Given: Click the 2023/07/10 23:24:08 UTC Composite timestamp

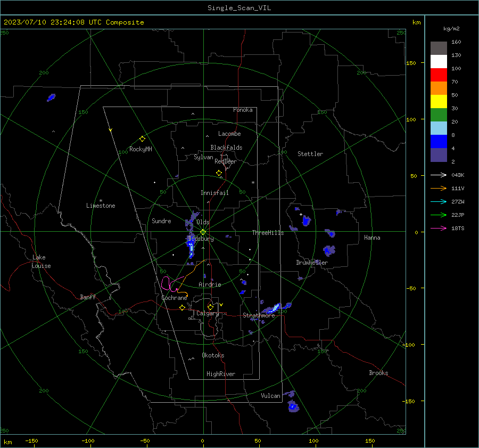Looking at the screenshot, I should (73, 22).
